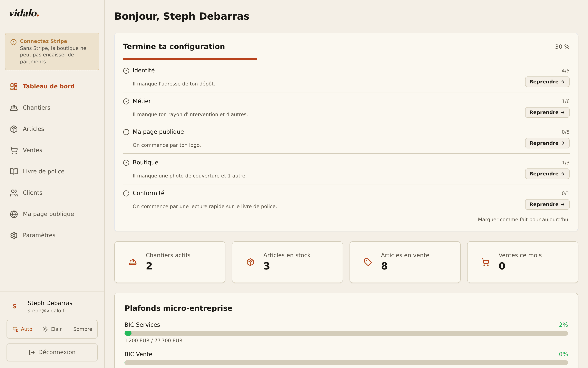Image resolution: width=588 pixels, height=368 pixels.
Task: Go to the Chantiers section
Action: 52,108
